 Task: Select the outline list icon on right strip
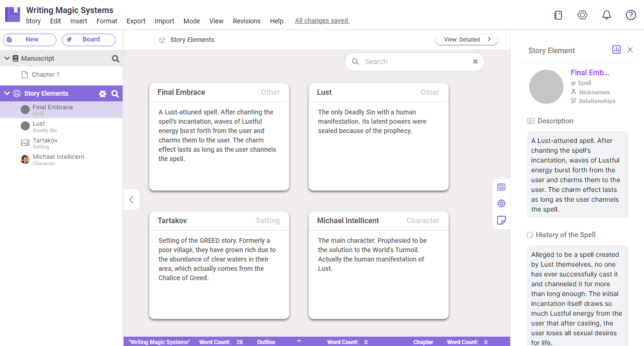tap(501, 187)
